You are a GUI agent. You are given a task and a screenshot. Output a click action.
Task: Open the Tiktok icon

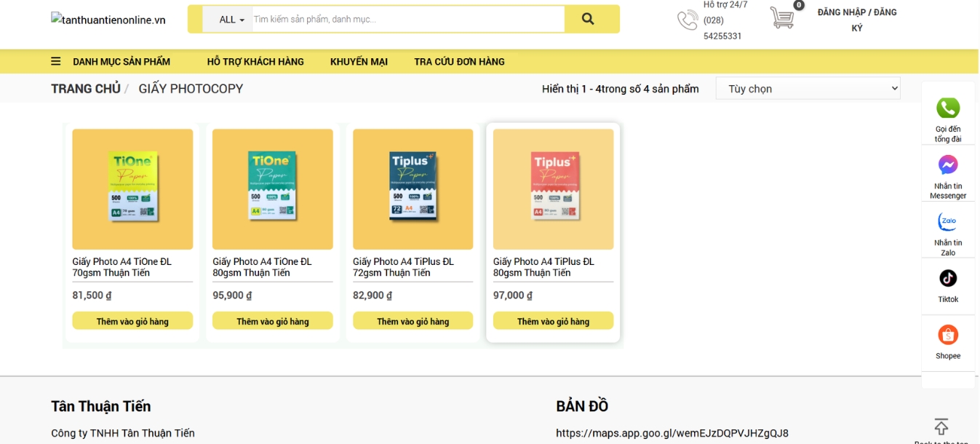pyautogui.click(x=947, y=278)
